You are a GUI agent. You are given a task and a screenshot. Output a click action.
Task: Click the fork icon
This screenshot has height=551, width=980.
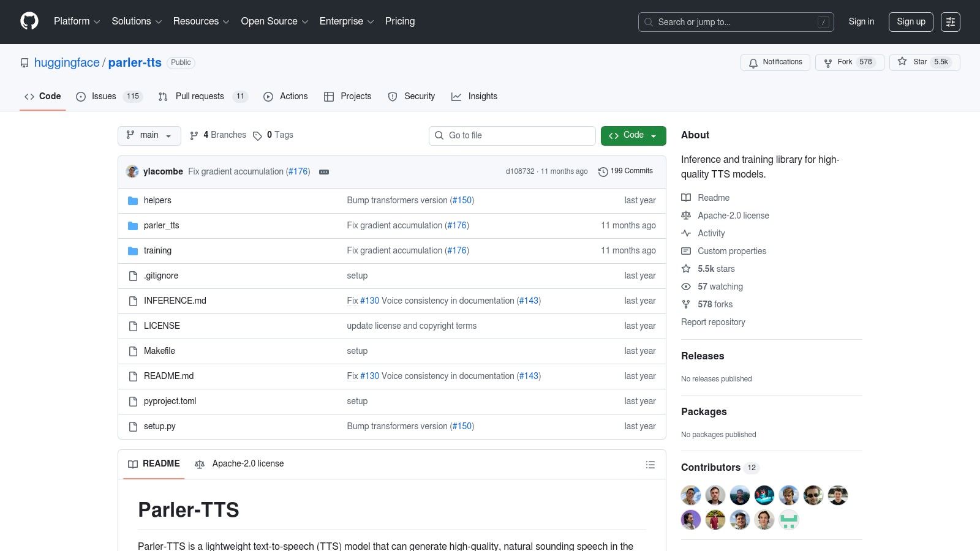[828, 62]
